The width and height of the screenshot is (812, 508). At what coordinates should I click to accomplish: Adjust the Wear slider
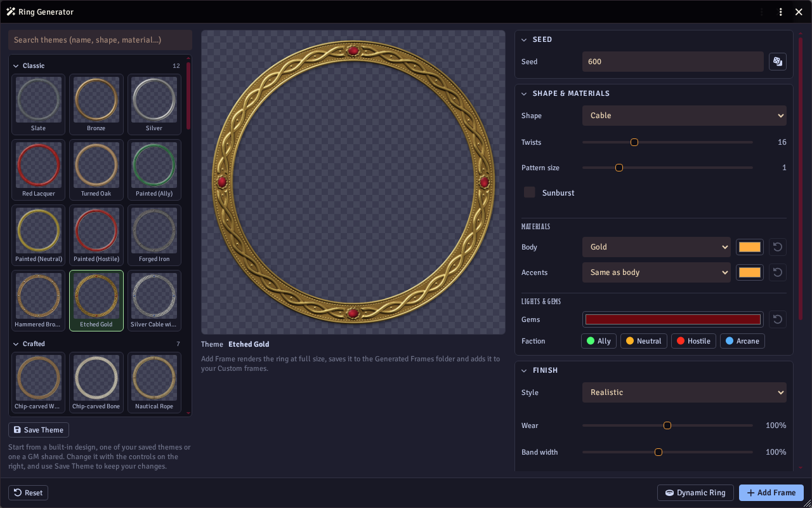click(x=667, y=425)
